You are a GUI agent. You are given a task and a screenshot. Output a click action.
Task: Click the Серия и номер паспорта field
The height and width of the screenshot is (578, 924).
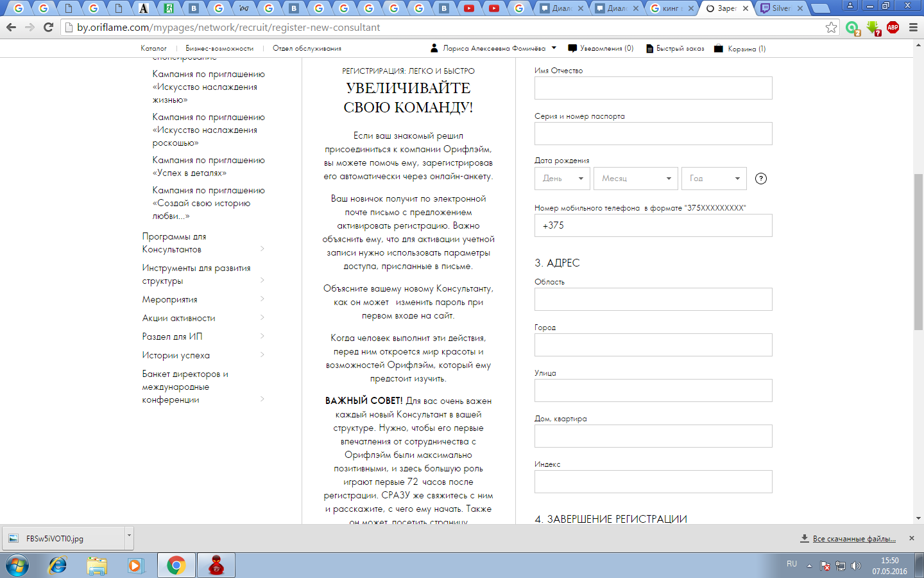[x=653, y=134]
